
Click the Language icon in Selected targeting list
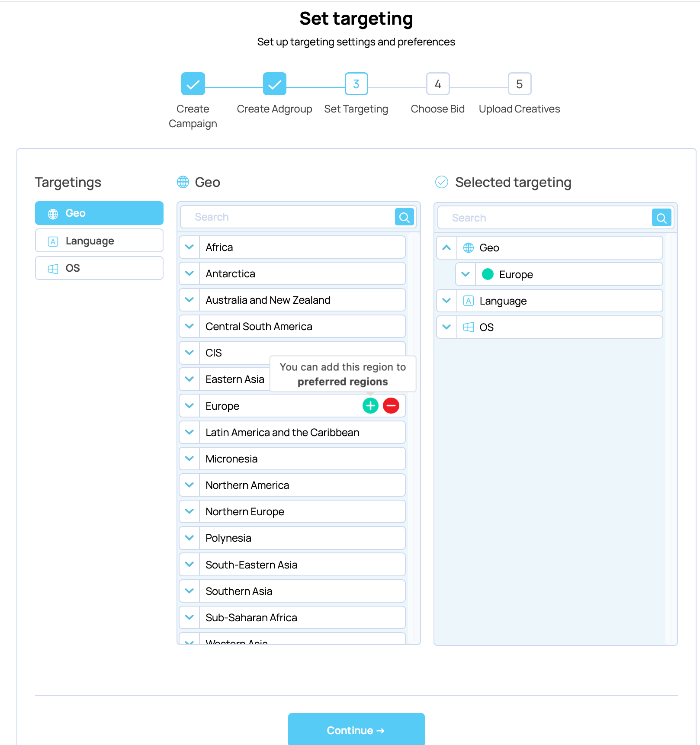[469, 301]
